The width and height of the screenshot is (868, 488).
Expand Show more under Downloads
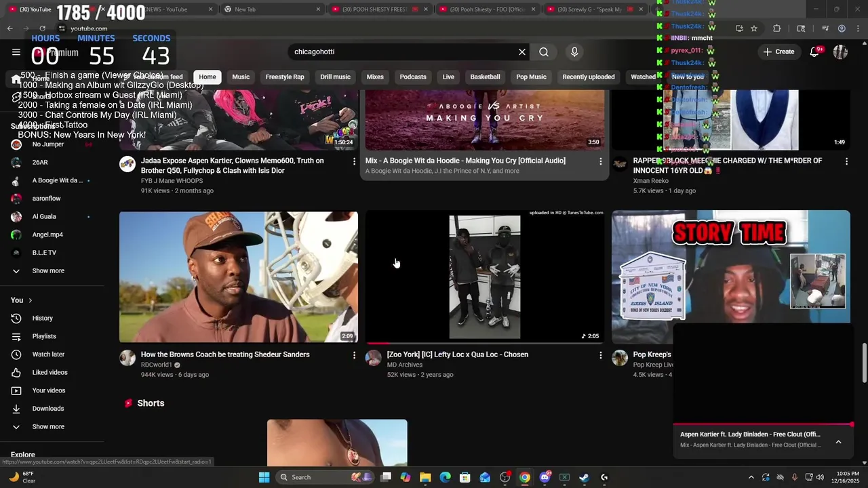point(48,427)
